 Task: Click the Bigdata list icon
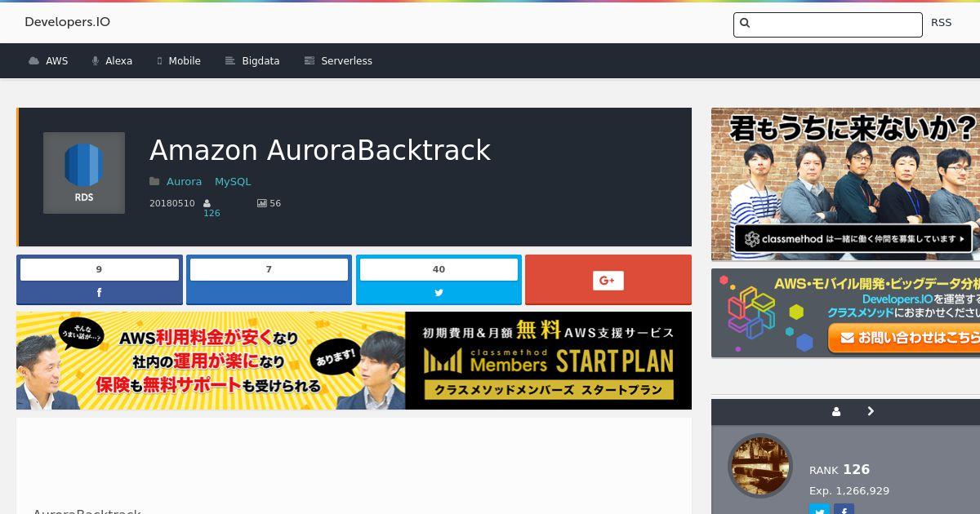click(x=230, y=61)
